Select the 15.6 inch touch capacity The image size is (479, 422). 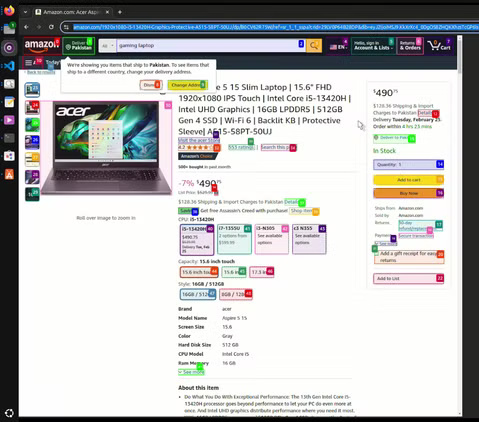point(199,272)
